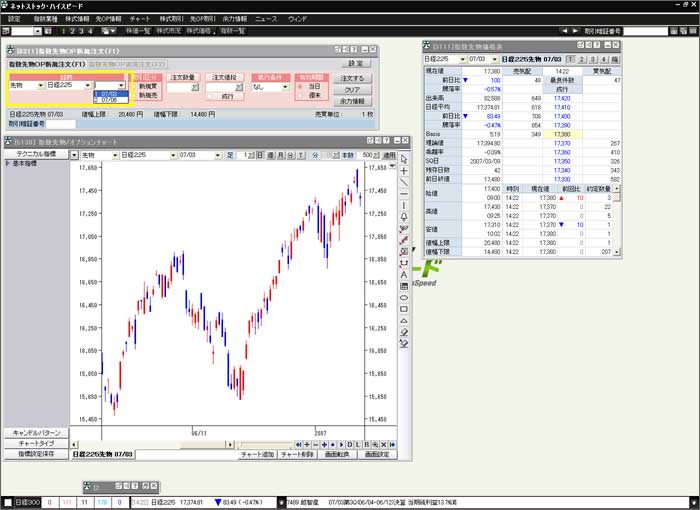This screenshot has width=700, height=510.
Task: Choose 07/06 contract month from open list
Action: click(111, 100)
